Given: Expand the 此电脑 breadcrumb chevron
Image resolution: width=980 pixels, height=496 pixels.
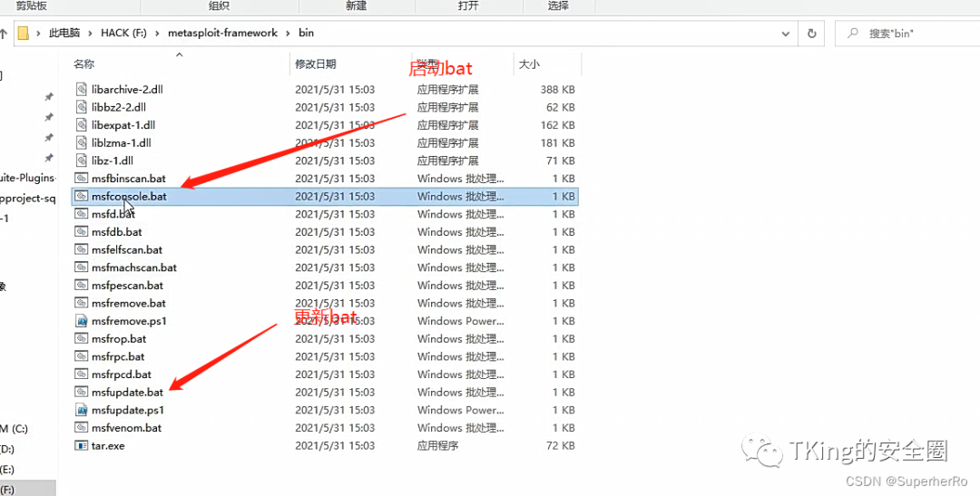Looking at the screenshot, I should [90, 34].
